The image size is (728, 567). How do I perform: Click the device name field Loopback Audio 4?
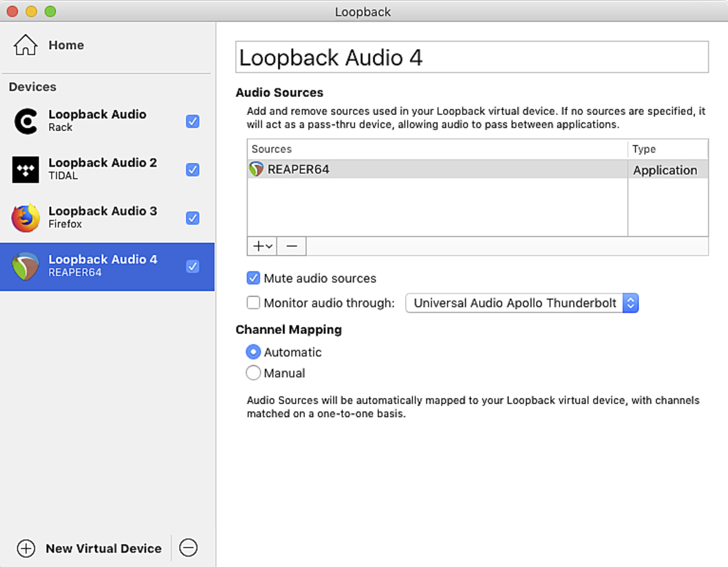[x=472, y=58]
